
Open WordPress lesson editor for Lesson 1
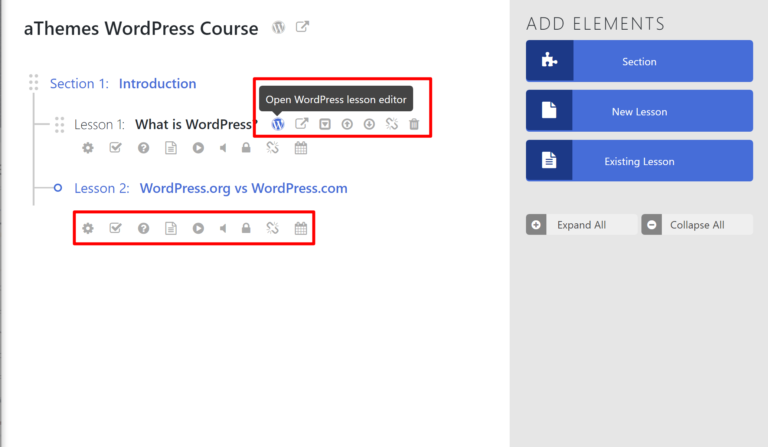pyautogui.click(x=278, y=124)
